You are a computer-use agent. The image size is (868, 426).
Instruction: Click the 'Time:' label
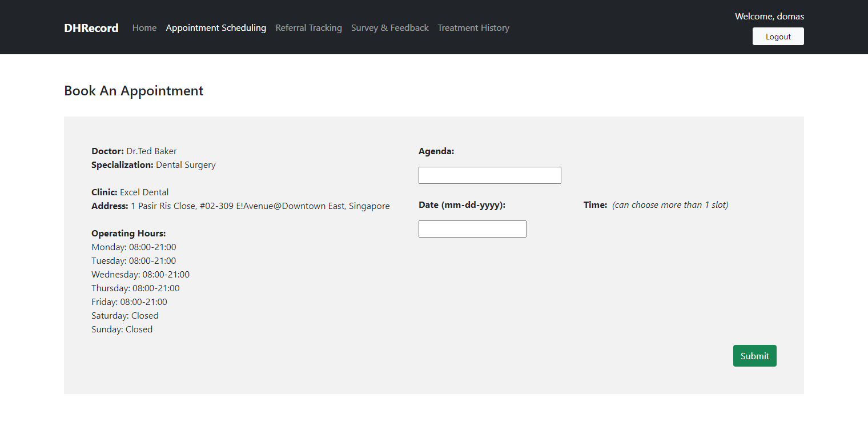(595, 205)
